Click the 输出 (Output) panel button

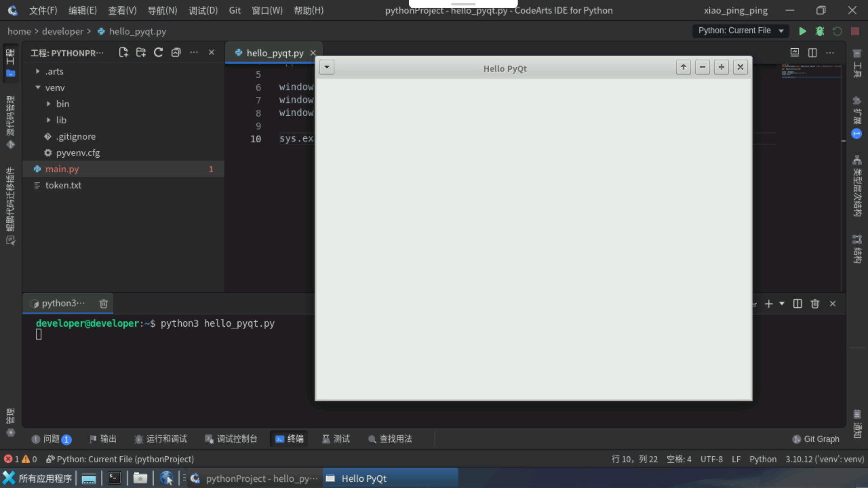point(103,439)
